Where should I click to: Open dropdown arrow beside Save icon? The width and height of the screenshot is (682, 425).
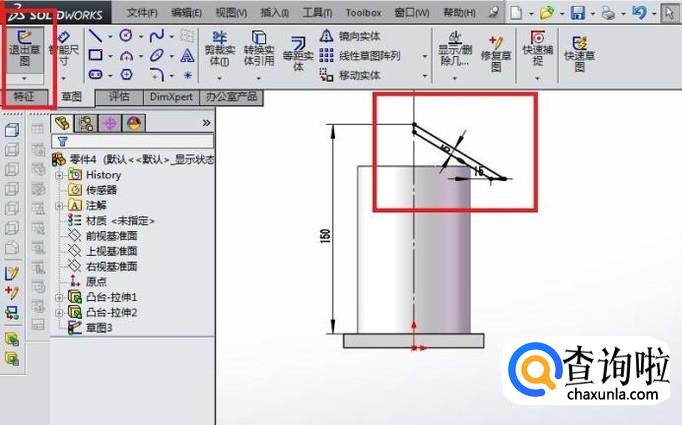(x=592, y=14)
